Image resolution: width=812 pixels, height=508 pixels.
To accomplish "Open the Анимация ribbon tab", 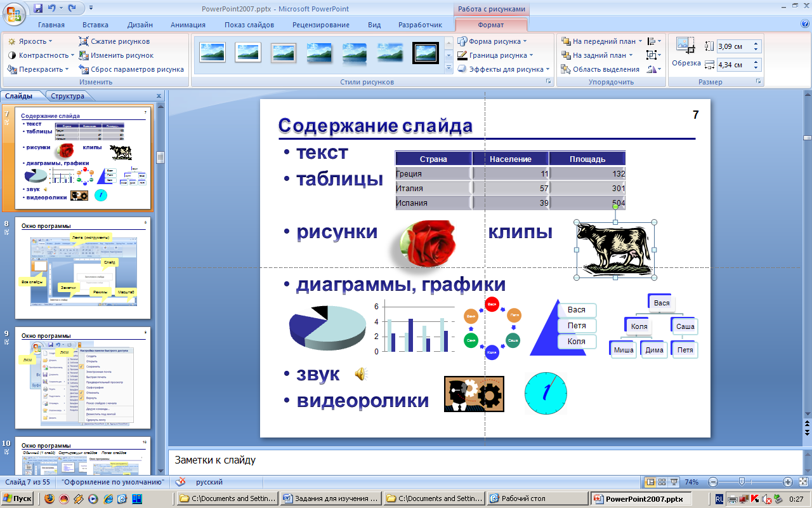I will tap(188, 25).
